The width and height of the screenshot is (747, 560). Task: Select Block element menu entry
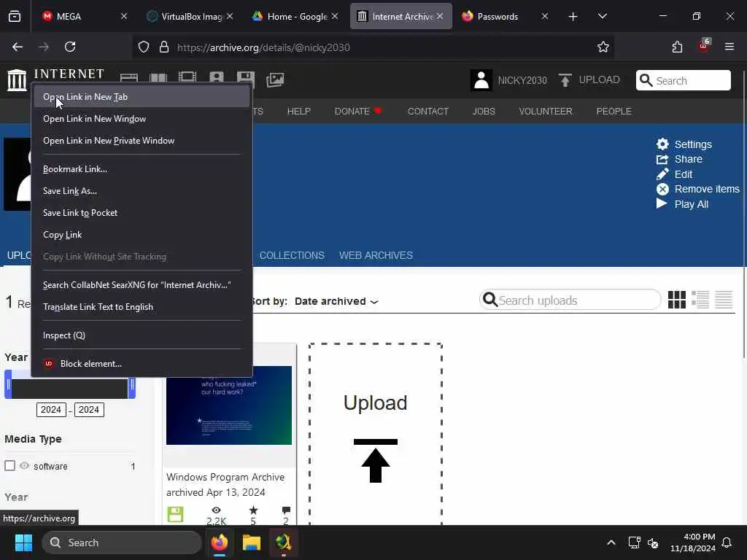click(142, 364)
